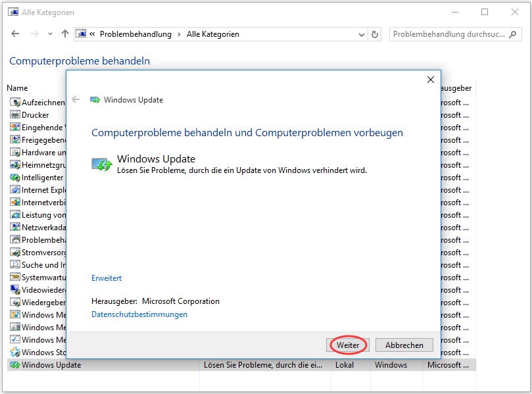The image size is (532, 394).
Task: Select the Aufzeichnen troubleshooter icon
Action: (x=15, y=102)
